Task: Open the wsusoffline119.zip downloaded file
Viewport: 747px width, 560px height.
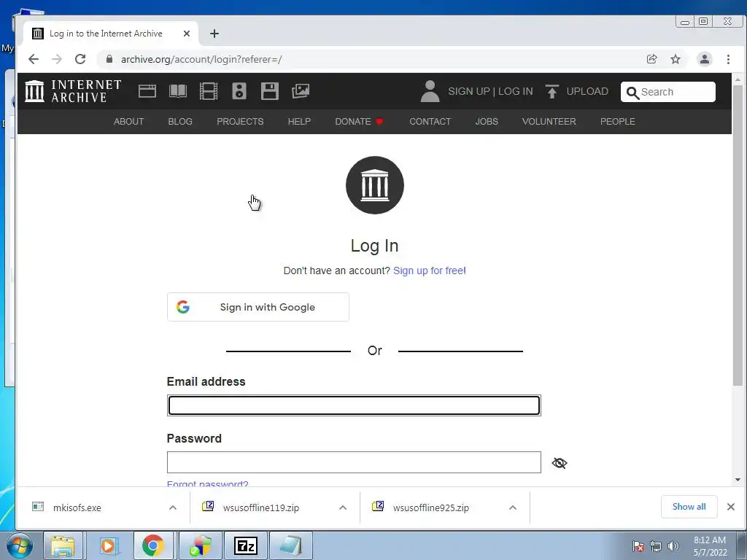Action: (261, 507)
